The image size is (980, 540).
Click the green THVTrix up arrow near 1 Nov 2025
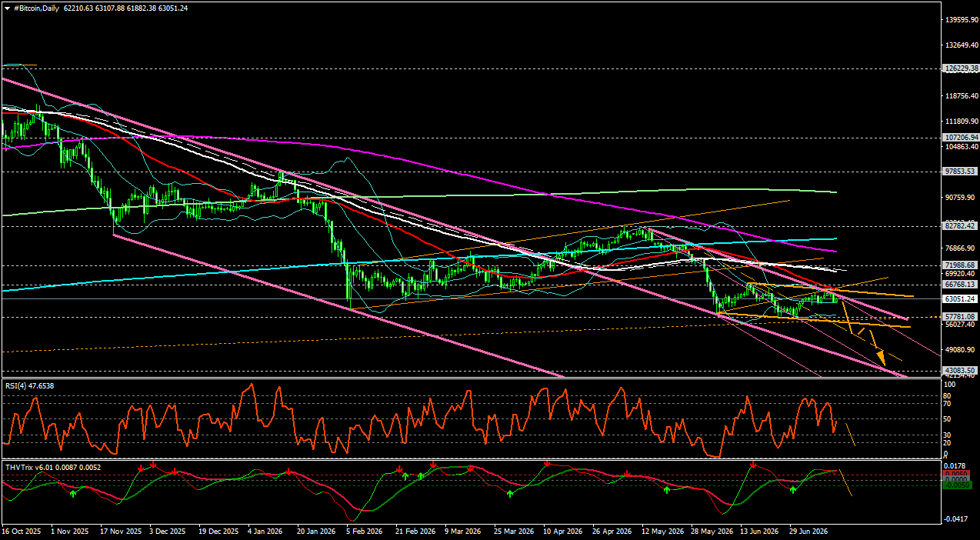pos(73,492)
